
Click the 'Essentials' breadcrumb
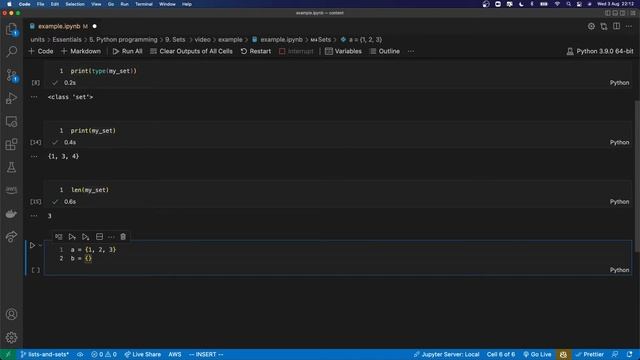click(67, 40)
